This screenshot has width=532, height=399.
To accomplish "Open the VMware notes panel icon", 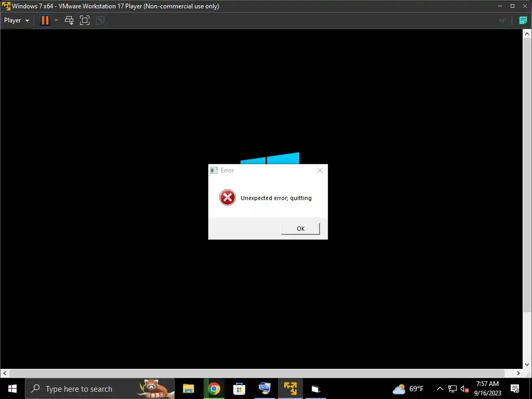I will tap(523, 20).
